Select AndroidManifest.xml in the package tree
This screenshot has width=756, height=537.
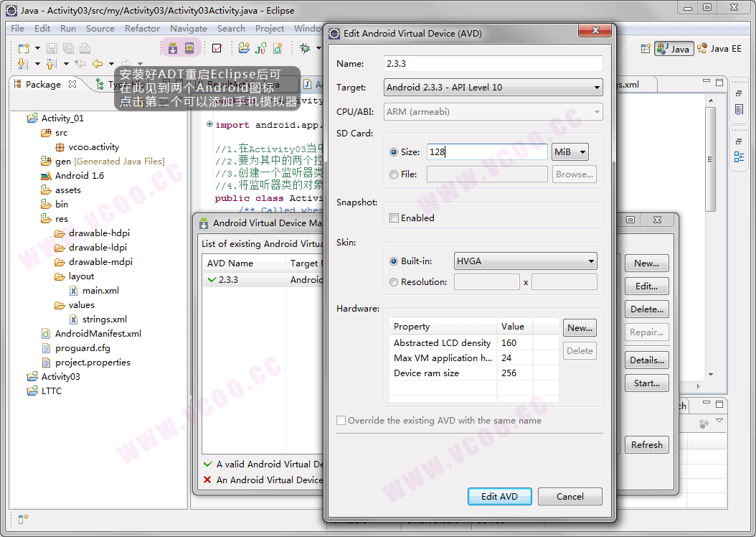pyautogui.click(x=98, y=334)
